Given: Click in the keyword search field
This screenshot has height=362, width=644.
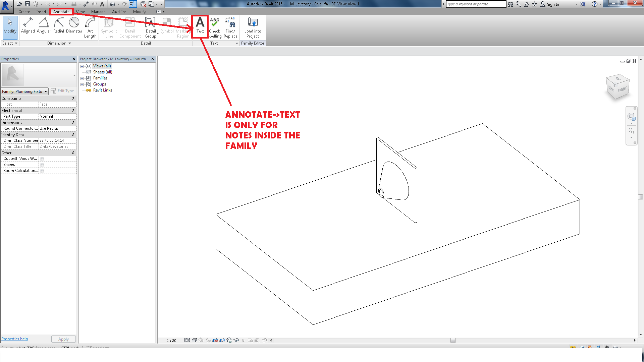Looking at the screenshot, I should 475,4.
